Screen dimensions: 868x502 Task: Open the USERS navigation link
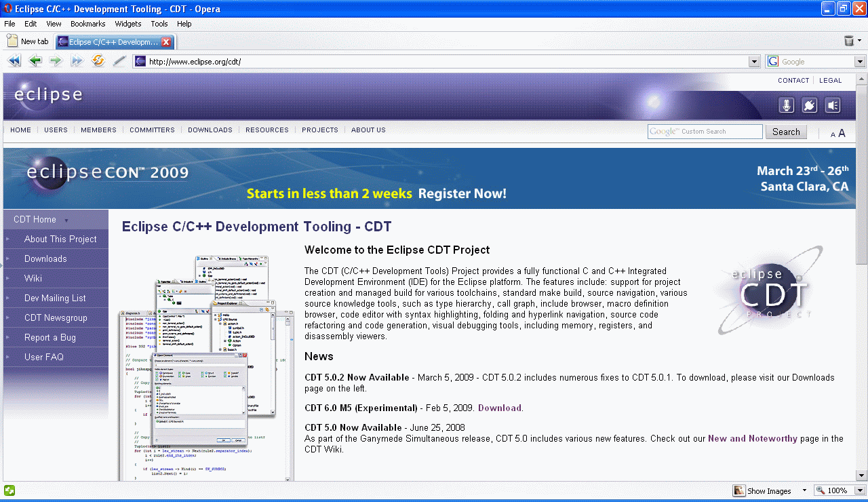tap(56, 130)
